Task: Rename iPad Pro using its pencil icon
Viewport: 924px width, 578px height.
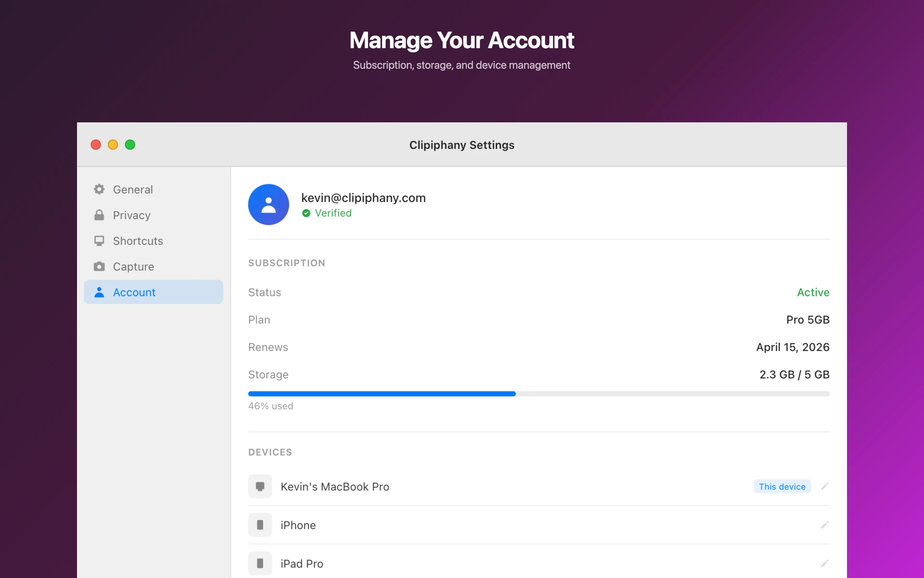Action: coord(824,564)
